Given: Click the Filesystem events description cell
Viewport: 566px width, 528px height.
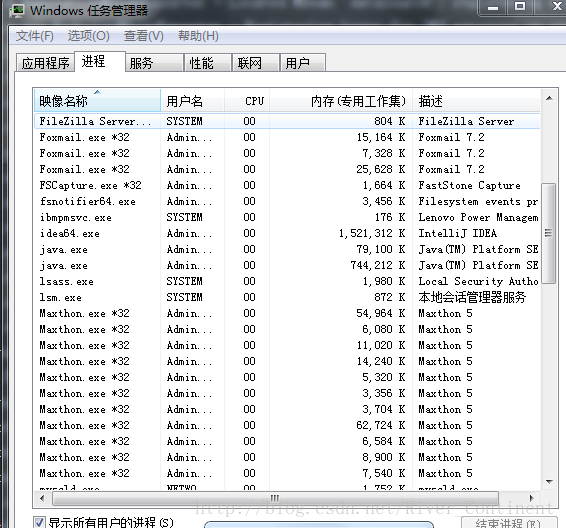Looking at the screenshot, I should pyautogui.click(x=478, y=201).
